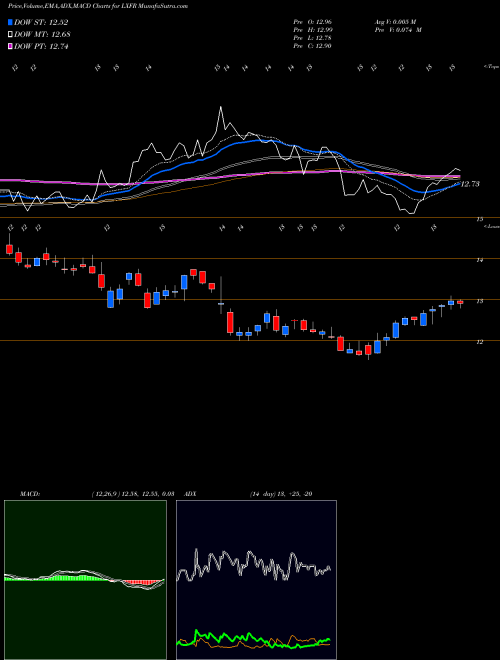
Task: Click the 'MACD:' panel heading
Action: coord(29,494)
